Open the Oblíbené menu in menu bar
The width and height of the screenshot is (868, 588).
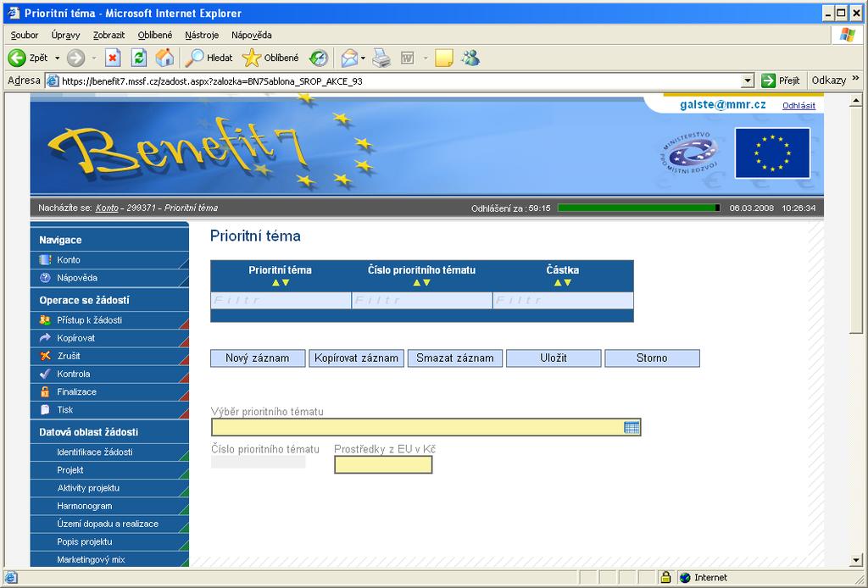pyautogui.click(x=155, y=35)
